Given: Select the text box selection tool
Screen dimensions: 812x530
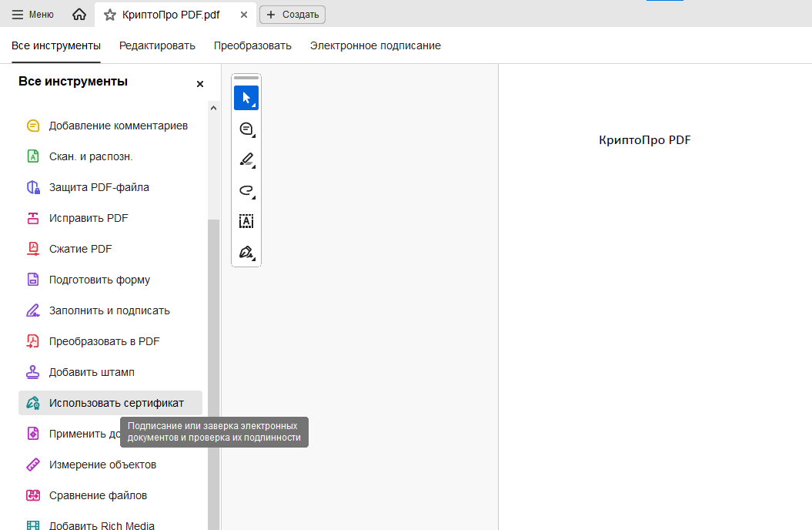Looking at the screenshot, I should click(246, 221).
